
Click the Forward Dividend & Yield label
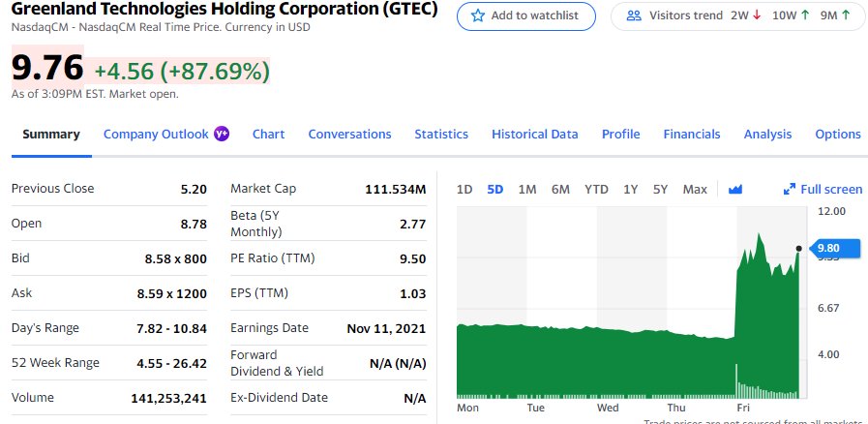pyautogui.click(x=277, y=363)
